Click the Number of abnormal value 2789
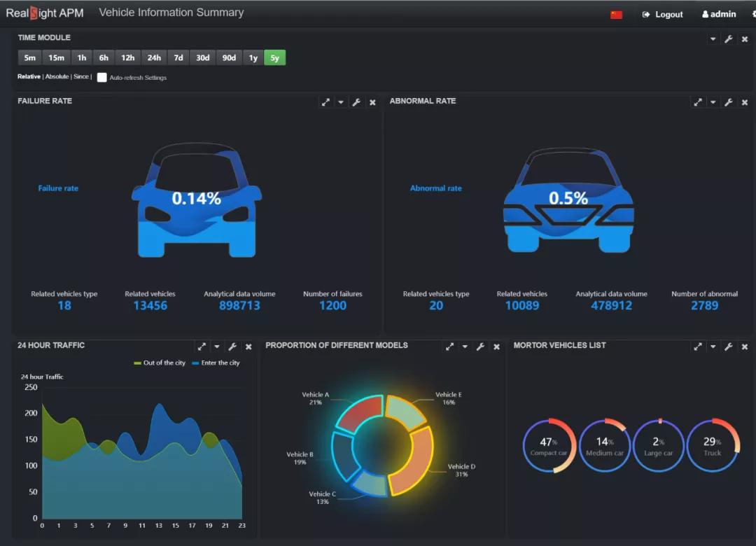 point(704,305)
